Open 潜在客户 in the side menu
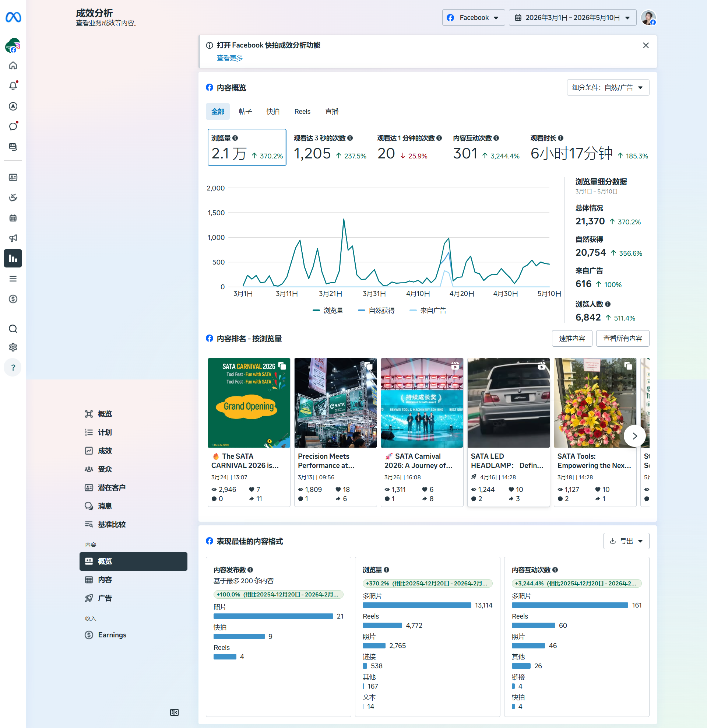 coord(133,487)
